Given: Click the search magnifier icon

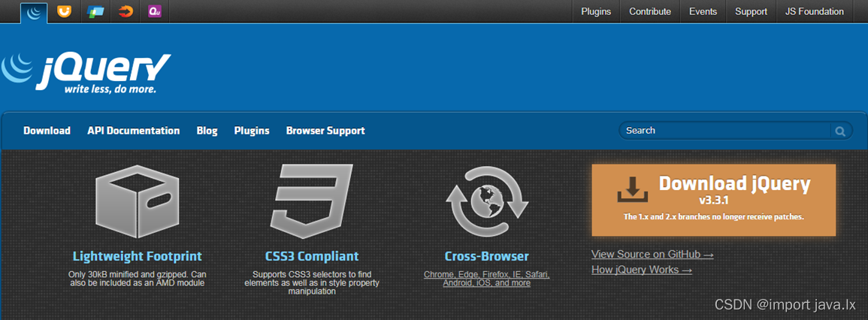Looking at the screenshot, I should coord(840,131).
